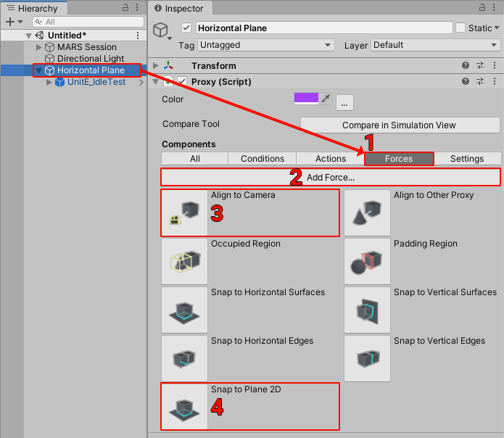504x438 pixels.
Task: Toggle the Horizontal Plane active checkbox
Action: point(187,28)
